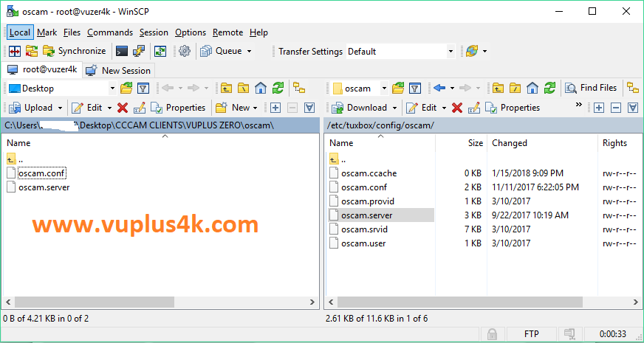The image size is (644, 343).
Task: Click the Keep Remote Directory Up to Date icon
Action: coord(160,52)
